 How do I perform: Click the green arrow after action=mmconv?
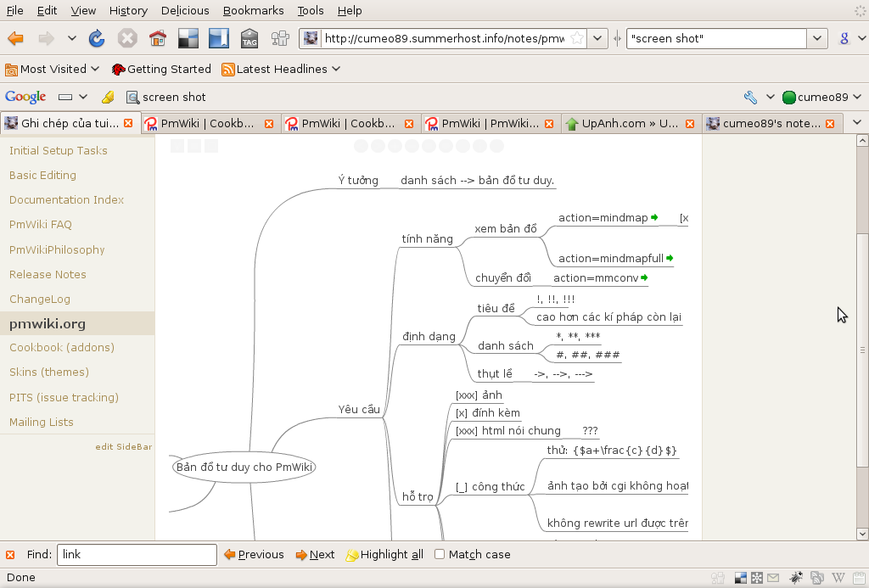coord(644,277)
